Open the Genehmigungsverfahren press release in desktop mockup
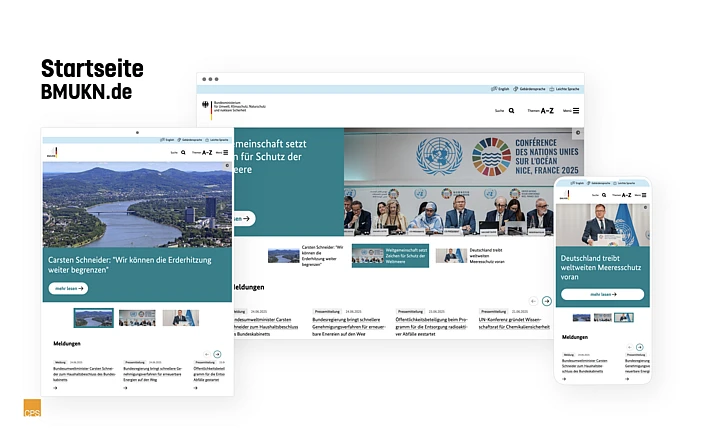 (349, 326)
